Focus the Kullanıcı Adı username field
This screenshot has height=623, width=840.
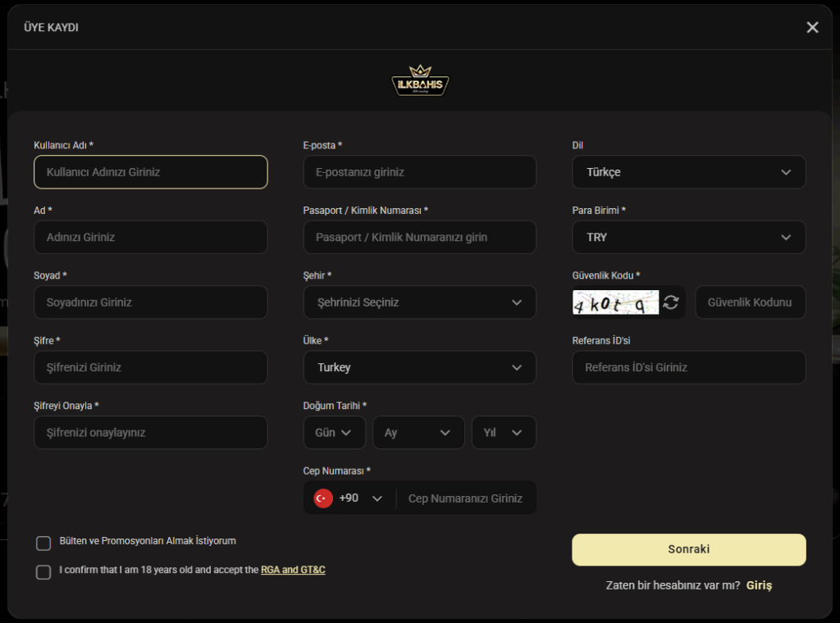point(151,172)
